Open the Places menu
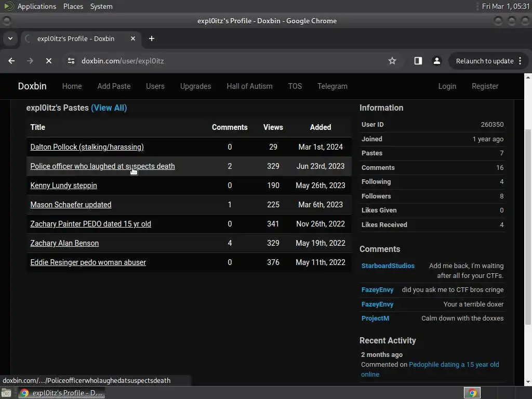Screen dimensions: 532x399 point(73,6)
